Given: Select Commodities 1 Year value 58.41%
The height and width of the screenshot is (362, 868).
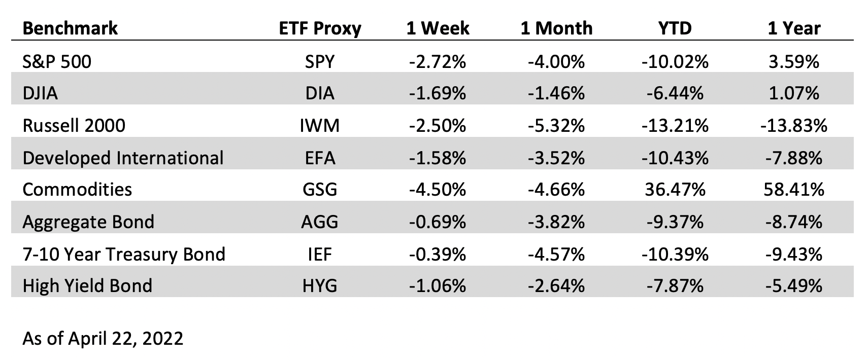Looking at the screenshot, I should tap(794, 190).
